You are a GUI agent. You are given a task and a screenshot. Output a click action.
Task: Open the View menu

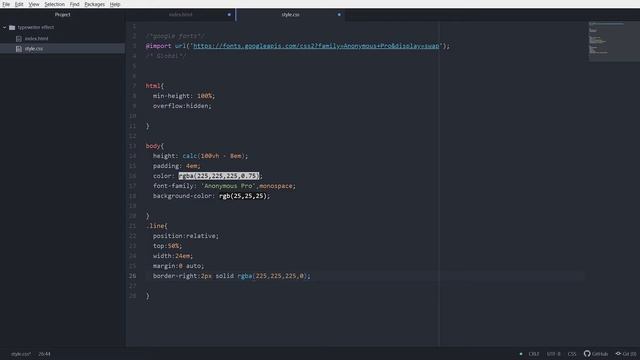[x=34, y=4]
